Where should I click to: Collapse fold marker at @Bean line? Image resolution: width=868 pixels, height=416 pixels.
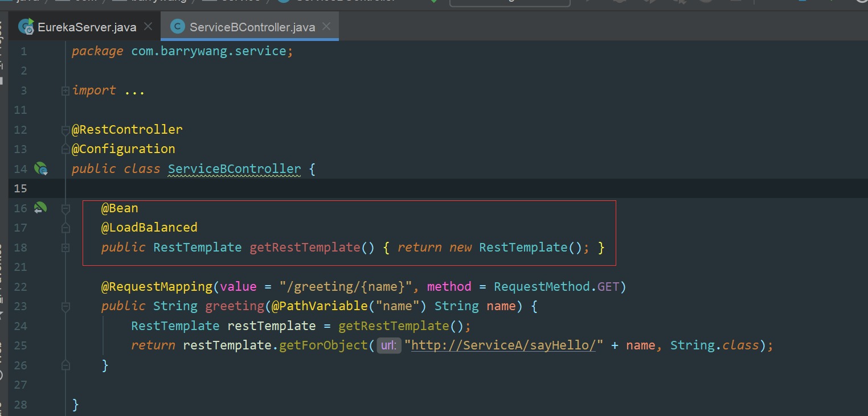coord(65,209)
